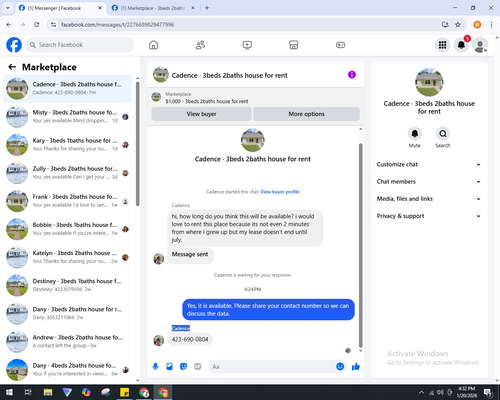This screenshot has height=400, width=500.
Task: Open Frank 3beds 2baths conversation
Action: (x=67, y=201)
